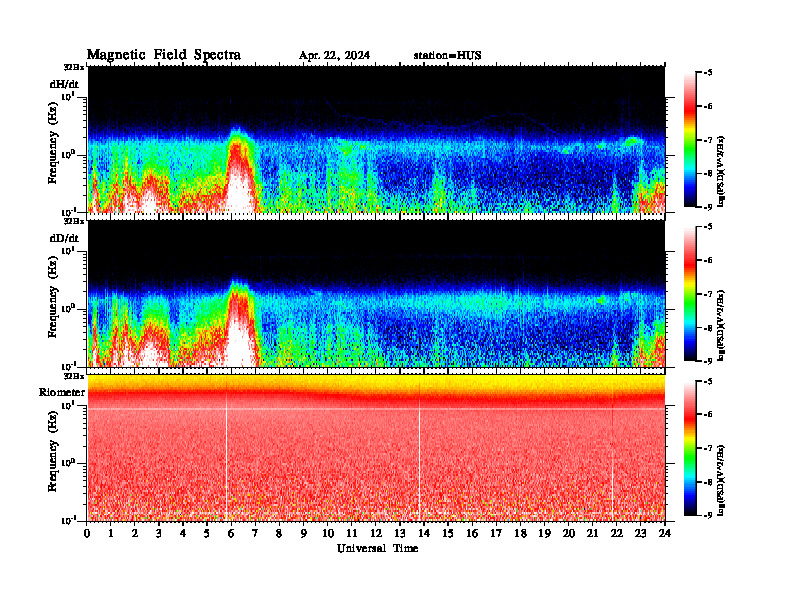
Task: Click hour "2" on the Universal Time axis
Action: 135,533
